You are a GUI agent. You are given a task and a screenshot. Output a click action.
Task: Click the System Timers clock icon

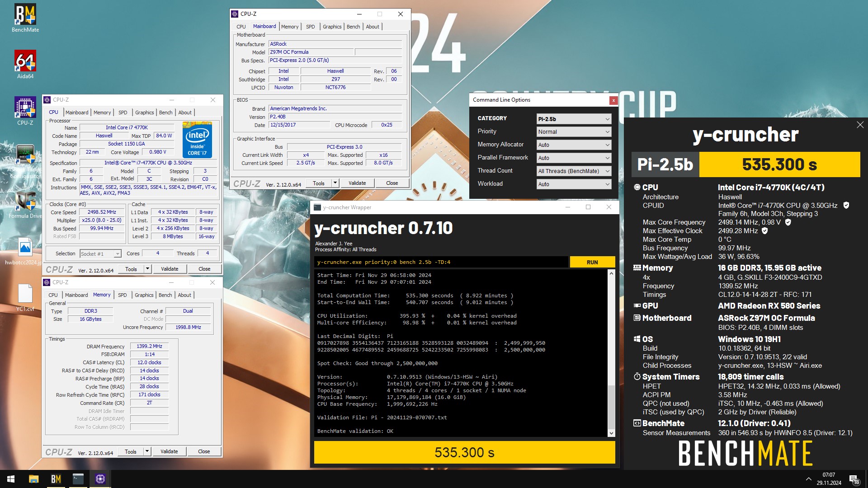coord(637,376)
